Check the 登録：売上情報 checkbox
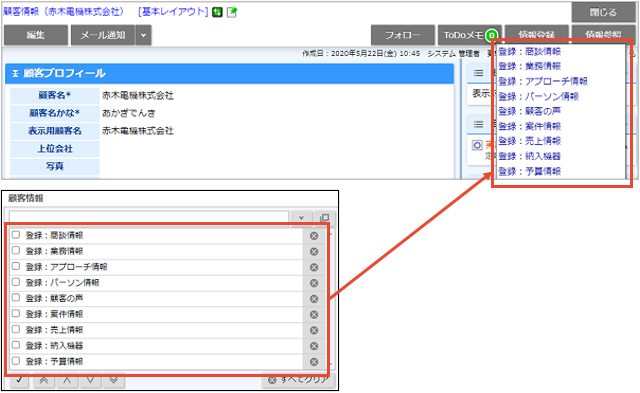This screenshot has width=640, height=393. tap(16, 329)
